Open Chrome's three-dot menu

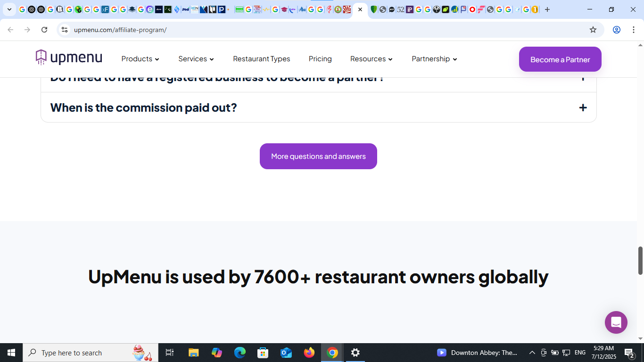(x=633, y=30)
